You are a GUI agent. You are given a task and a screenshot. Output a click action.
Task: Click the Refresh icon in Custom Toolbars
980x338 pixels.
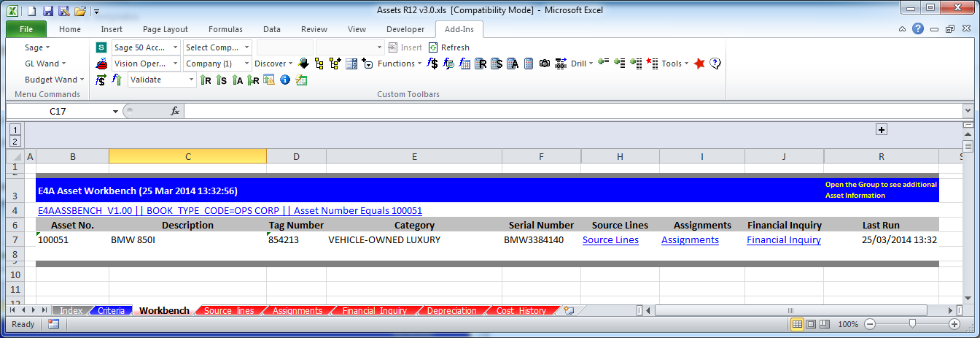click(433, 47)
